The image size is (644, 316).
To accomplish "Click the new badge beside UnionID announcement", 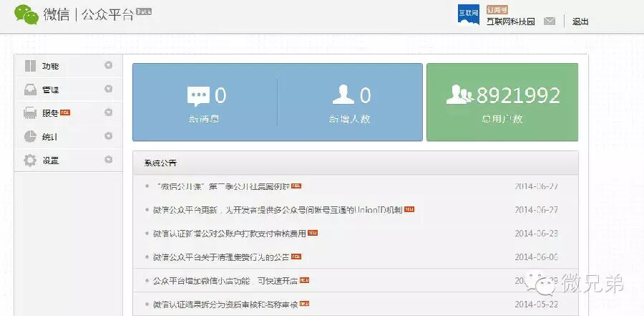I will (409, 209).
